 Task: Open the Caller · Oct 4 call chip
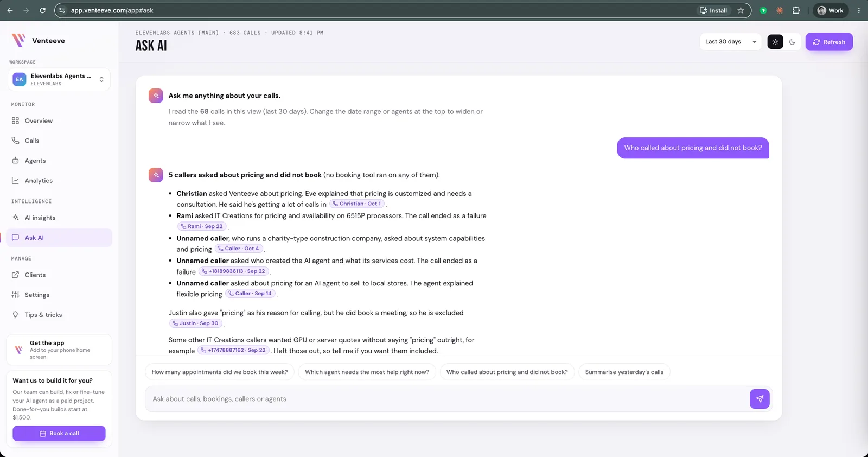click(239, 249)
